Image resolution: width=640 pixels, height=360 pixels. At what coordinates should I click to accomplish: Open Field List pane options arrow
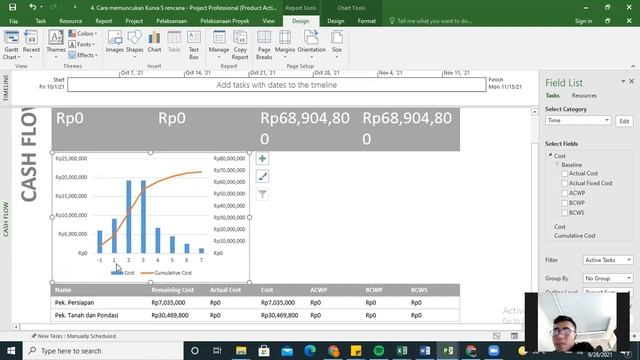pos(623,81)
